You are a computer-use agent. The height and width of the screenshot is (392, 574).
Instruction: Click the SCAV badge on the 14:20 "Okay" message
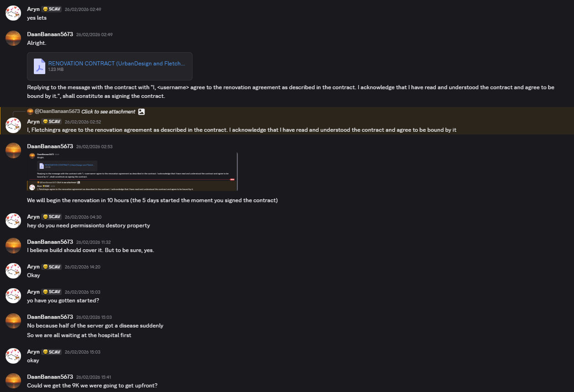52,267
